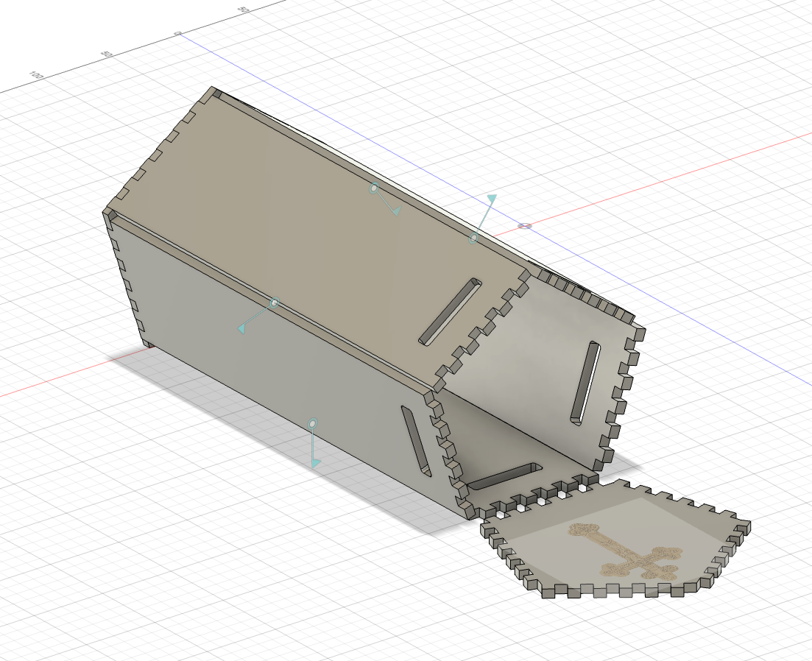Screen dimensions: 812x661
Task: Select the slot in the inner right panel
Action: click(585, 383)
